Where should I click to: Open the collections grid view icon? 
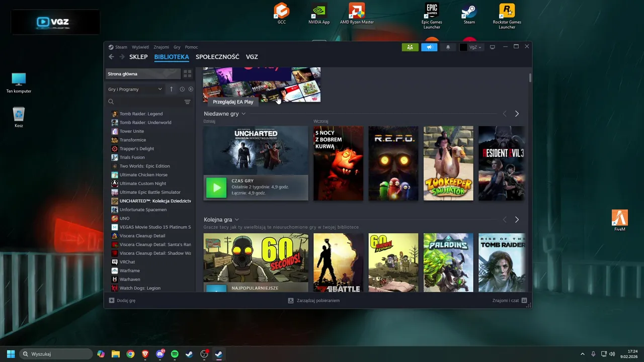click(188, 74)
